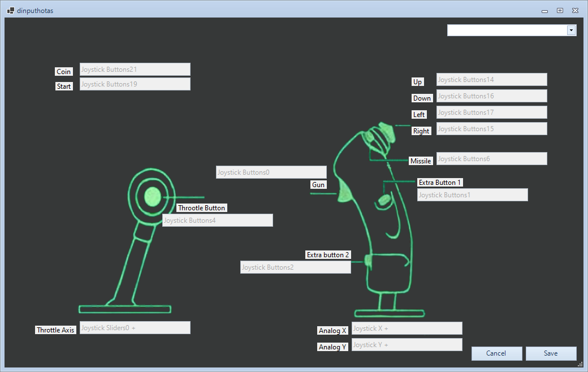
Task: Minimize the dinputhotas window
Action: coord(545,11)
